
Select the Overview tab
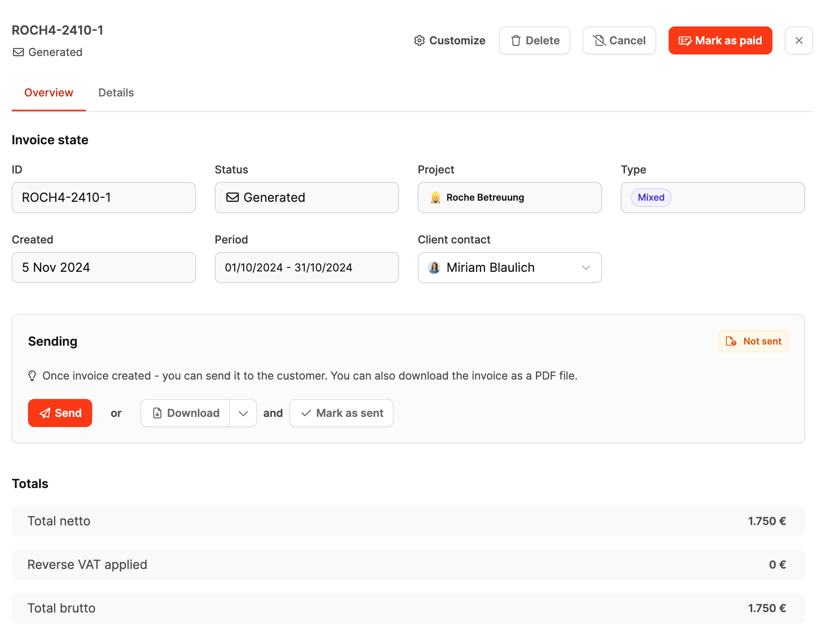pyautogui.click(x=49, y=93)
